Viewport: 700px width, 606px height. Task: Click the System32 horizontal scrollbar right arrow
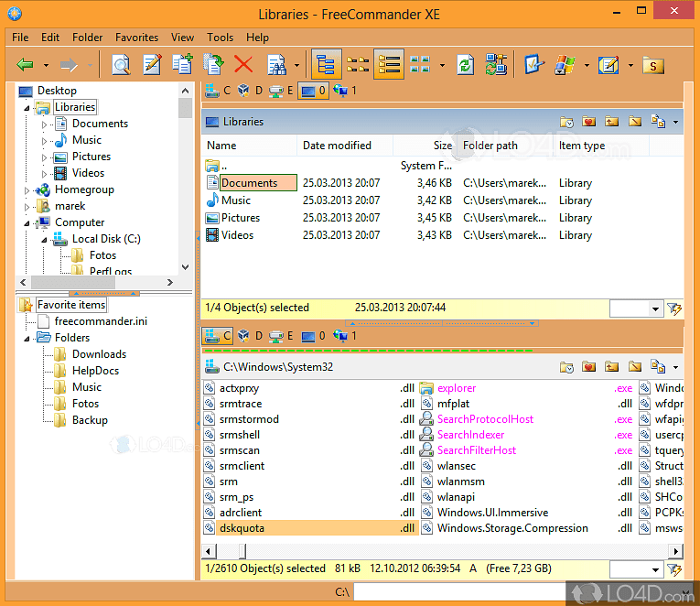(676, 551)
